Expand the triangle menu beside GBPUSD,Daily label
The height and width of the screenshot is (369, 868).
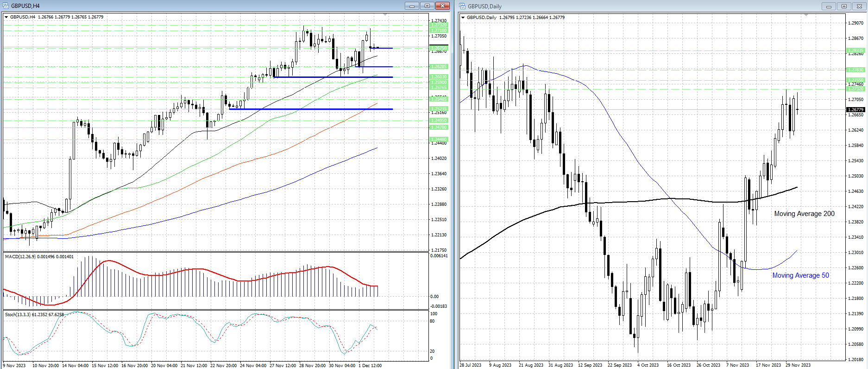[x=463, y=18]
